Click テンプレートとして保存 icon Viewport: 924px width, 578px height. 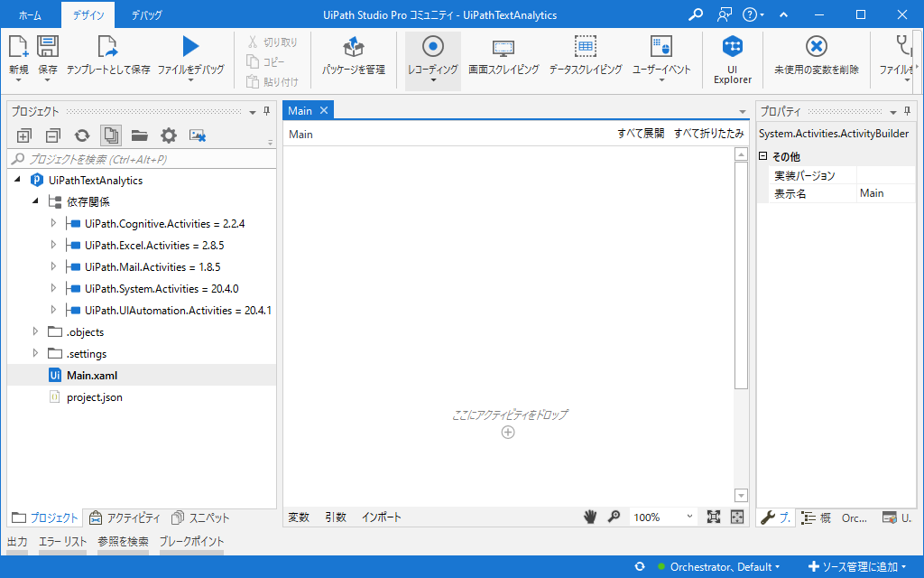(108, 47)
